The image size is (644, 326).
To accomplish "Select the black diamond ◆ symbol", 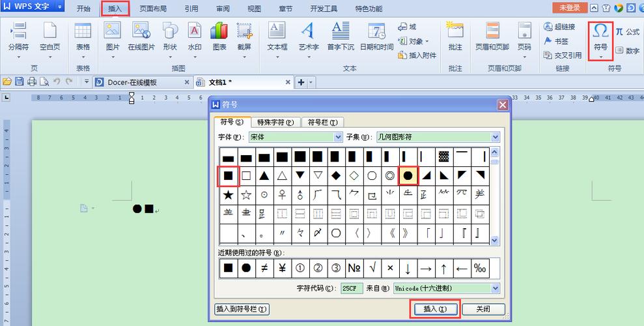I will [335, 176].
